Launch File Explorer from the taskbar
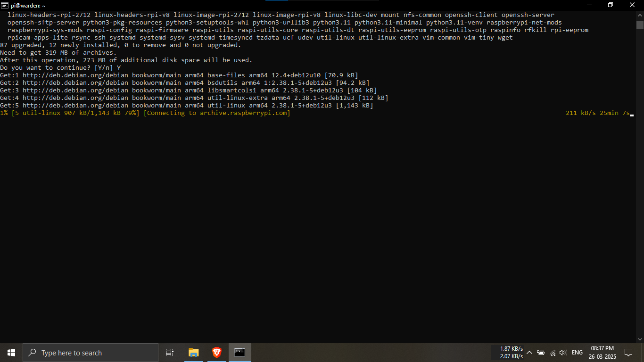The image size is (644, 362). point(194,353)
